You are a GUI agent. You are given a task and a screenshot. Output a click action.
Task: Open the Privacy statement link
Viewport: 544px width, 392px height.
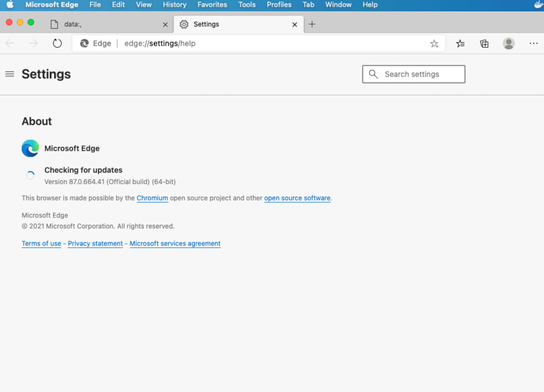point(95,243)
